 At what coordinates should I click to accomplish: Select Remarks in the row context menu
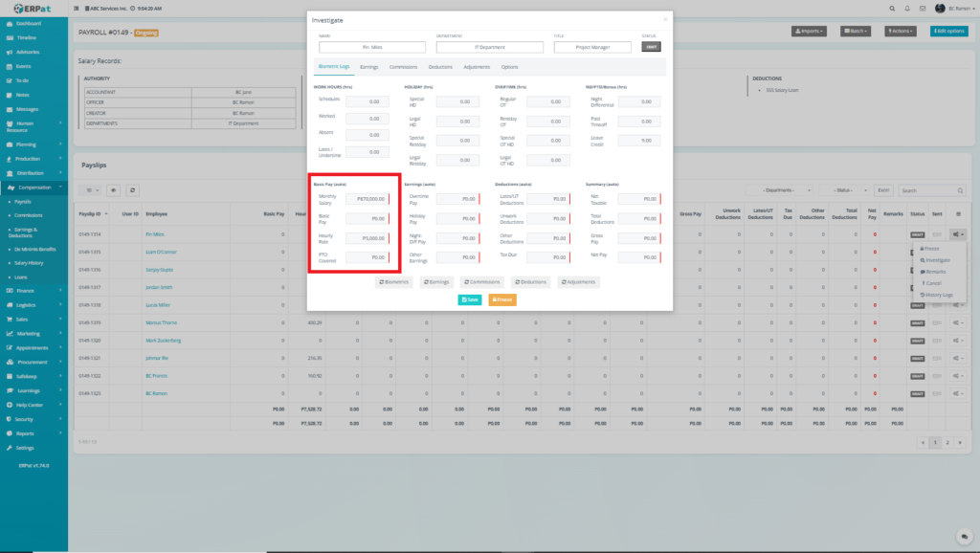point(937,272)
